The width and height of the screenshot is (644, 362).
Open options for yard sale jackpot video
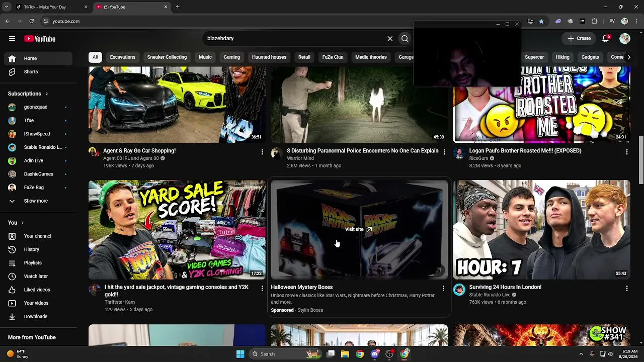click(262, 288)
